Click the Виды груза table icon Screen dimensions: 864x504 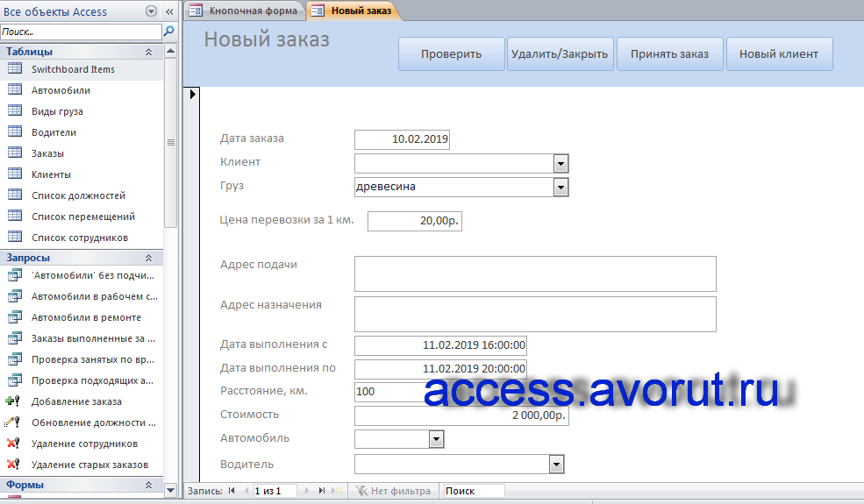pos(15,110)
